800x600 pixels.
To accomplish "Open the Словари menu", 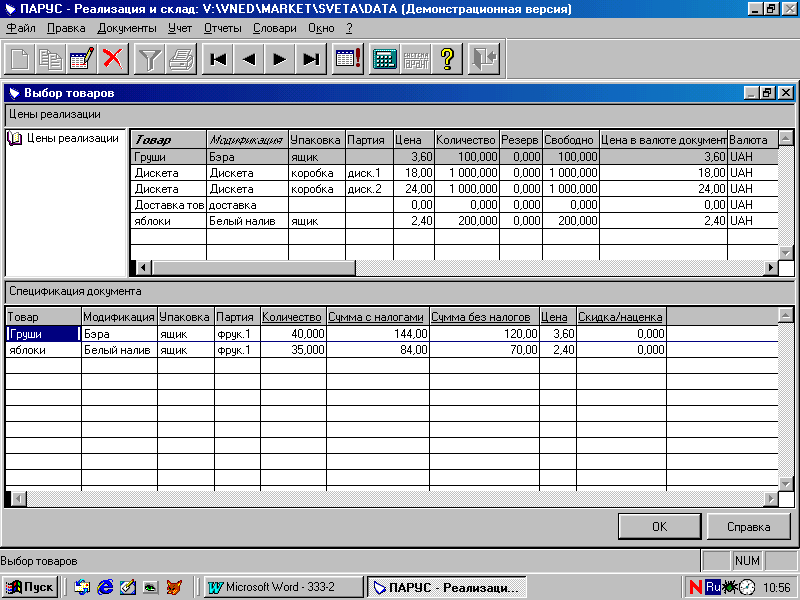I will click(x=274, y=29).
